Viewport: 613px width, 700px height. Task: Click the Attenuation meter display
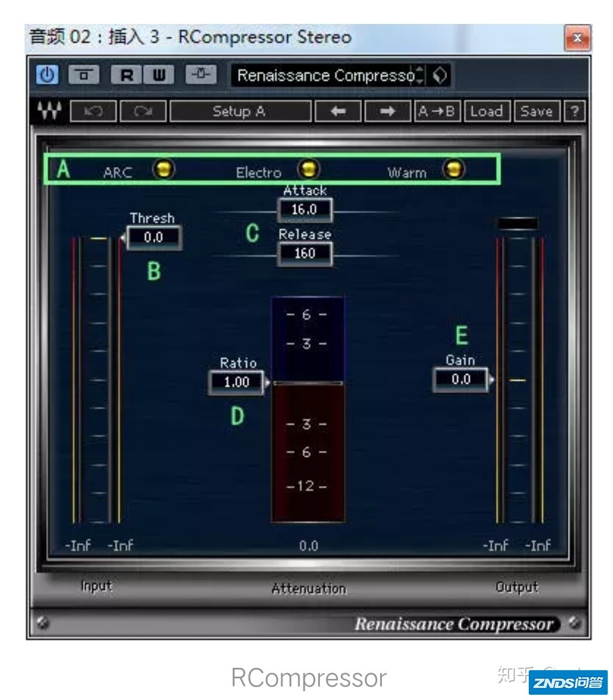coord(308,409)
